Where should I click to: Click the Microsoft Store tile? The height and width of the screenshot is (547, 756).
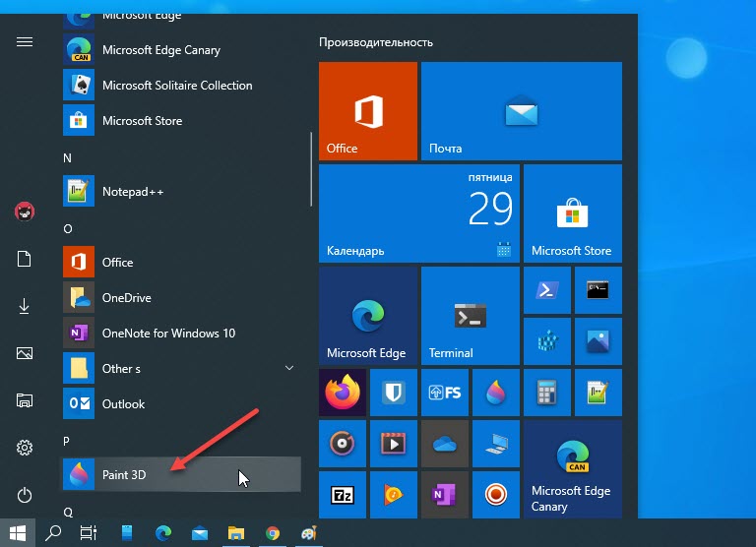coord(573,213)
